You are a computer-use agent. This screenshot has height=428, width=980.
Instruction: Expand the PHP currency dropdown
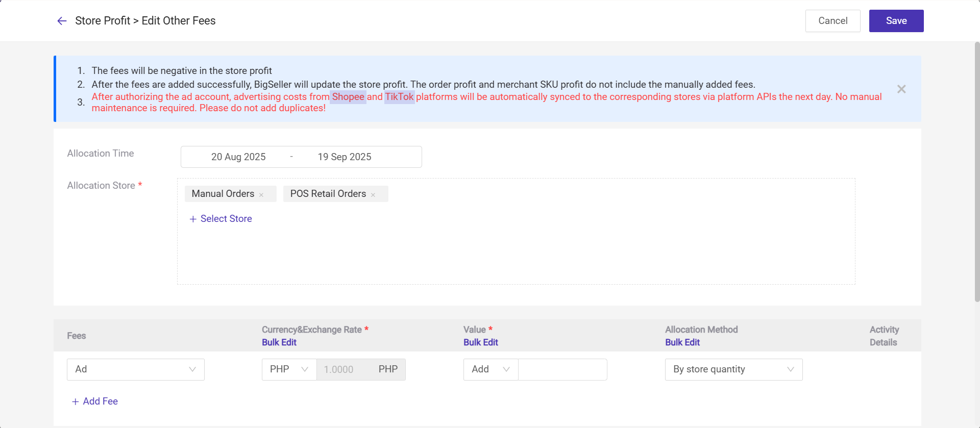click(x=289, y=369)
